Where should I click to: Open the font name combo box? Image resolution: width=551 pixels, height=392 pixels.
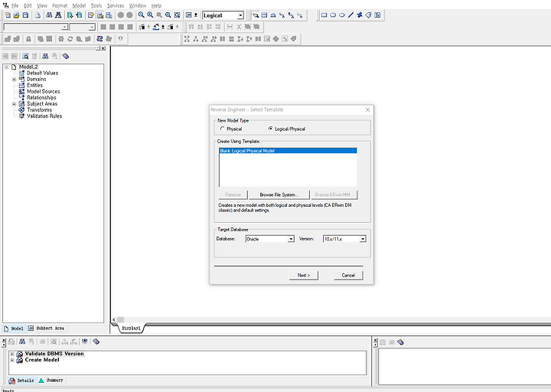click(x=35, y=27)
